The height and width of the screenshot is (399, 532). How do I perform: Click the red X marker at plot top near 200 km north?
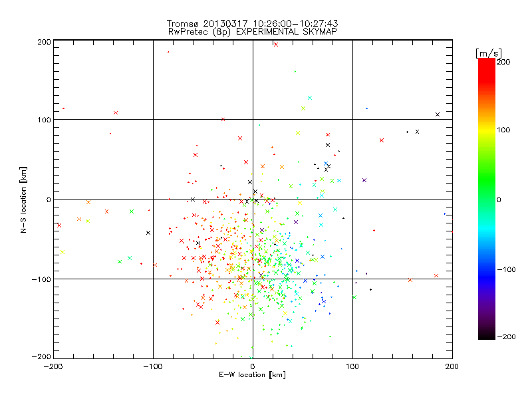coord(276,45)
